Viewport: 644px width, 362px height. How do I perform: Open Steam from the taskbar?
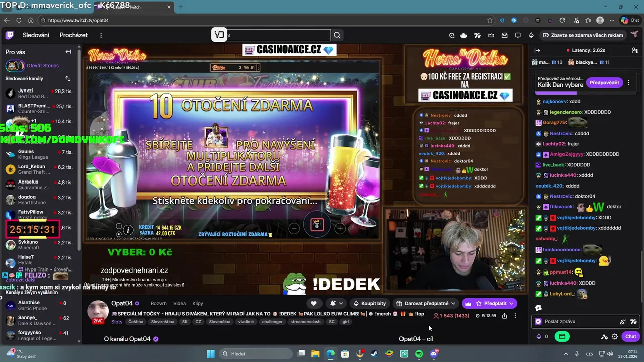375,354
